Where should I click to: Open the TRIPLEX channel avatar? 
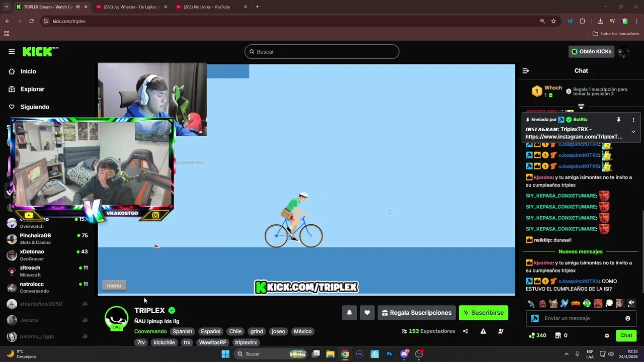(x=116, y=318)
